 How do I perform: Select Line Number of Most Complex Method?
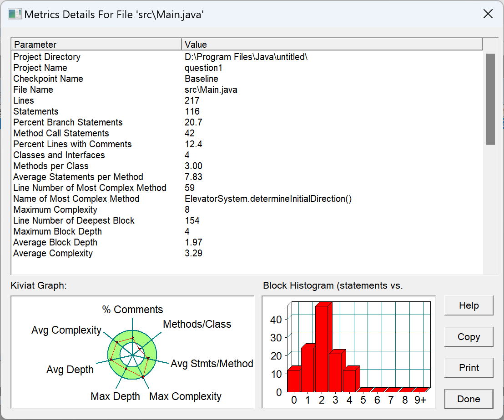(x=247, y=188)
